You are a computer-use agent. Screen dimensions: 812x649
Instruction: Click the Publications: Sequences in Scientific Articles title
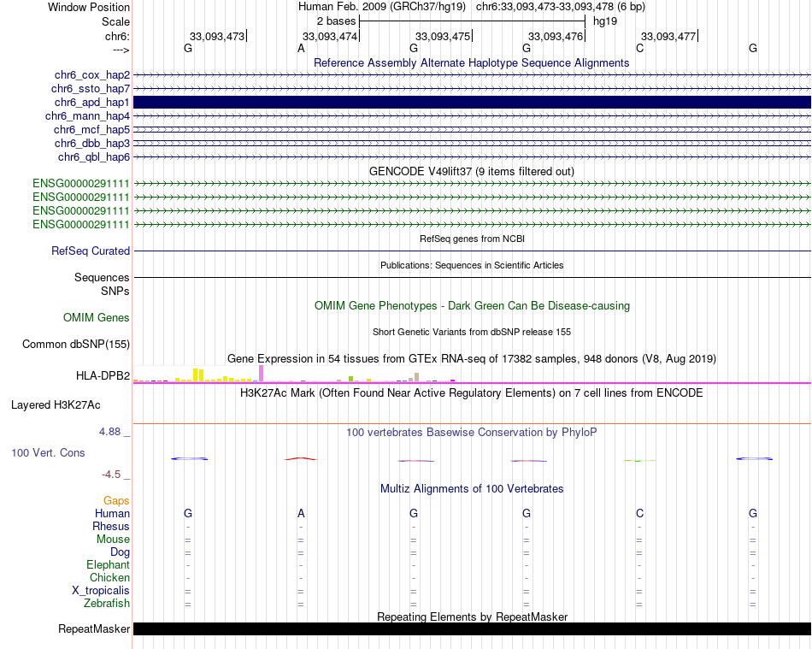[x=472, y=265]
